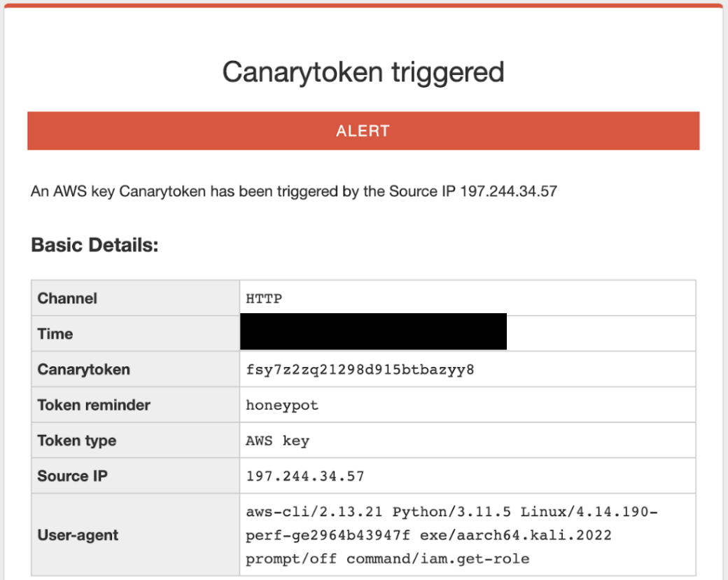Viewport: 728px width, 580px height.
Task: Select the Canarytoken row label
Action: (84, 370)
